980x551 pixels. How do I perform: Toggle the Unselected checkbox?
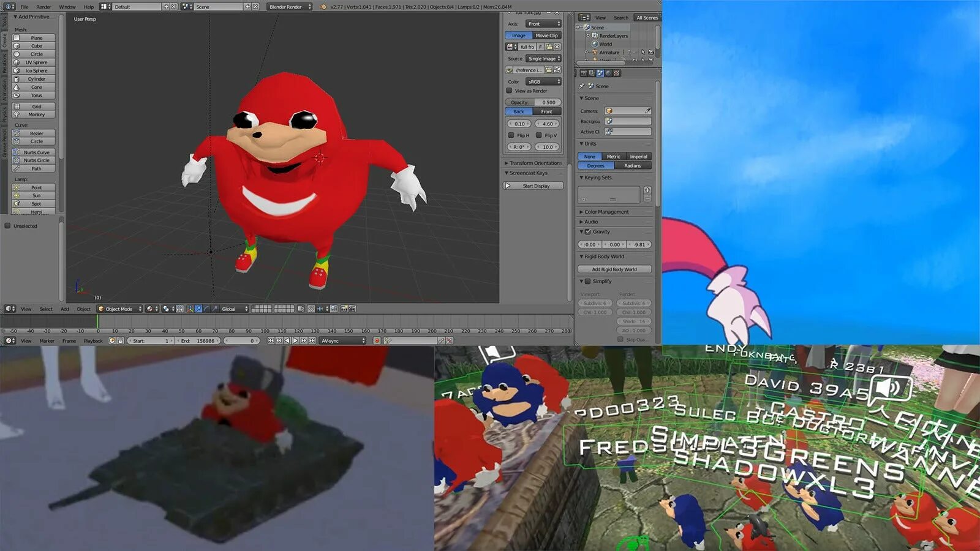pos(7,226)
